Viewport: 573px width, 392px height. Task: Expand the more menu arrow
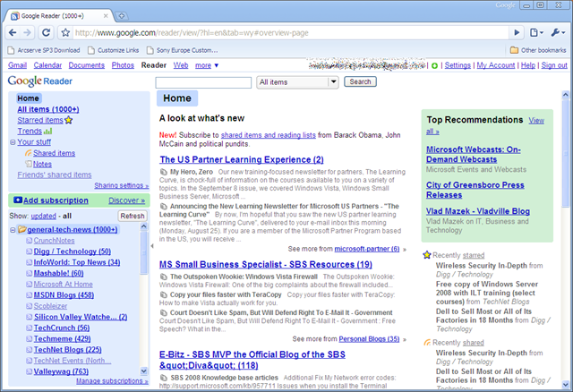point(217,65)
